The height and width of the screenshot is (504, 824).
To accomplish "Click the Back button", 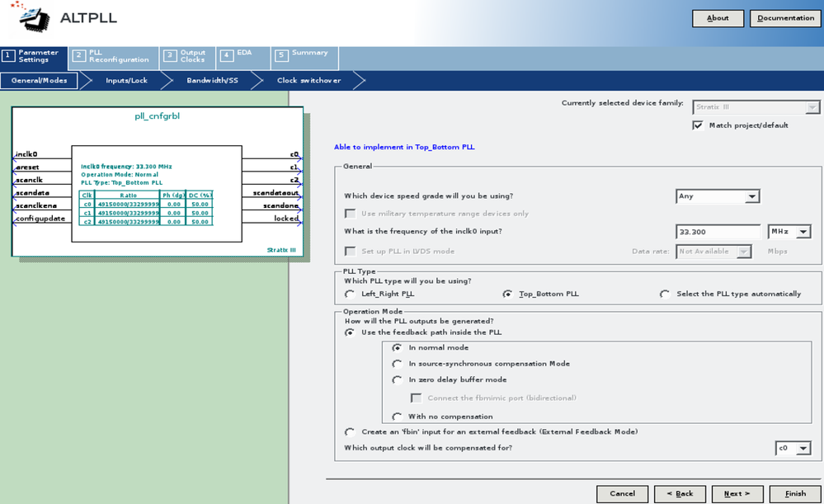I will [680, 494].
